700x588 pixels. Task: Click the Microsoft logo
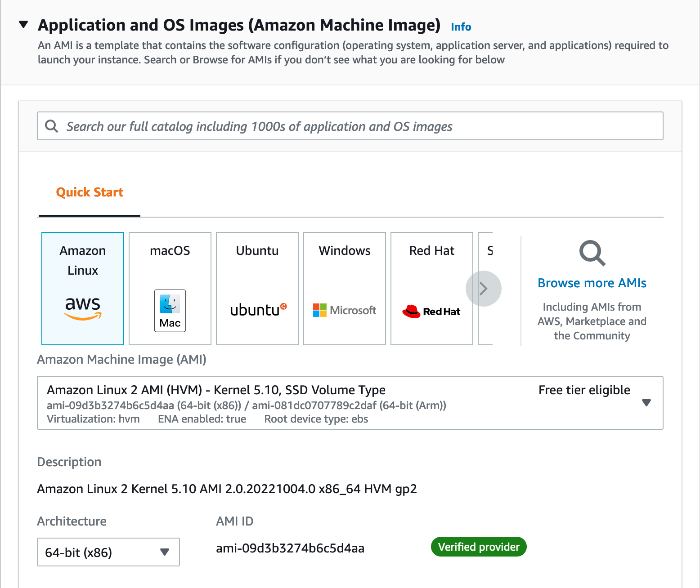pos(345,310)
